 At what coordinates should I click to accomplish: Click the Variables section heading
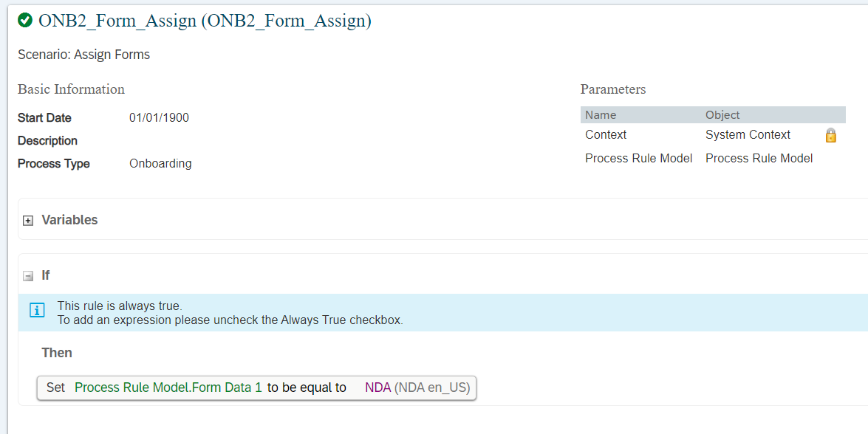point(69,219)
